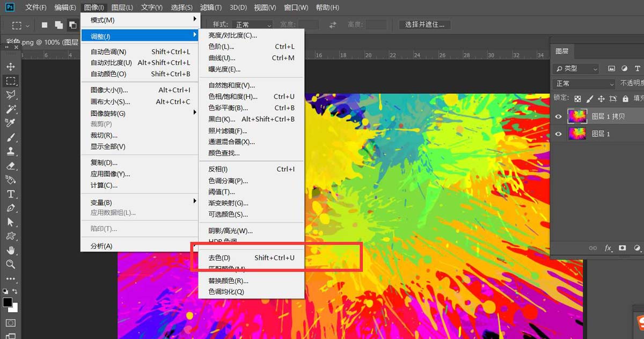644x339 pixels.
Task: Toggle lock image pixels brush icon
Action: pyautogui.click(x=589, y=99)
